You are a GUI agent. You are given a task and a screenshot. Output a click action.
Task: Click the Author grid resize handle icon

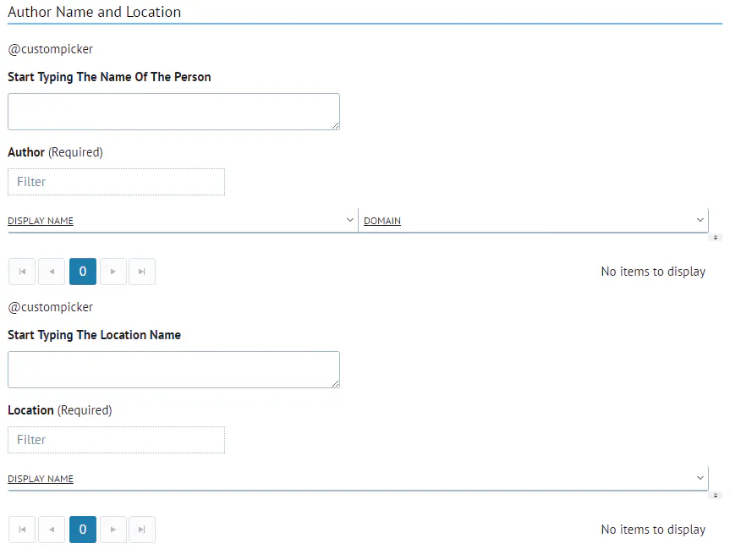point(716,238)
